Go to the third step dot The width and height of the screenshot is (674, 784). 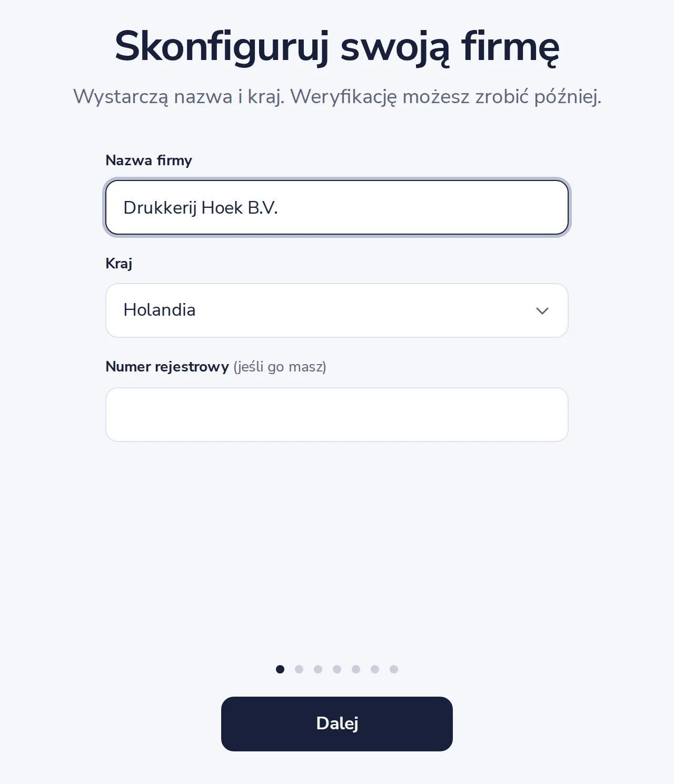coord(318,669)
